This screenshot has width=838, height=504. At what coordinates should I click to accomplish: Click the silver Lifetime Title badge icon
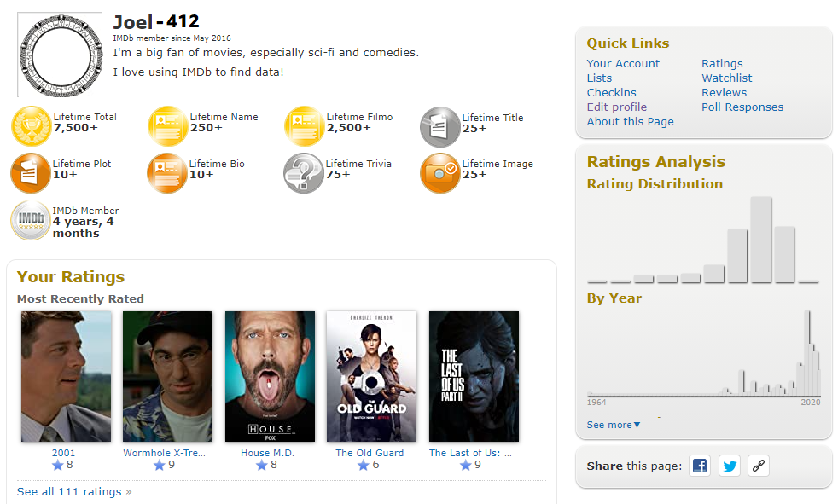pos(439,127)
